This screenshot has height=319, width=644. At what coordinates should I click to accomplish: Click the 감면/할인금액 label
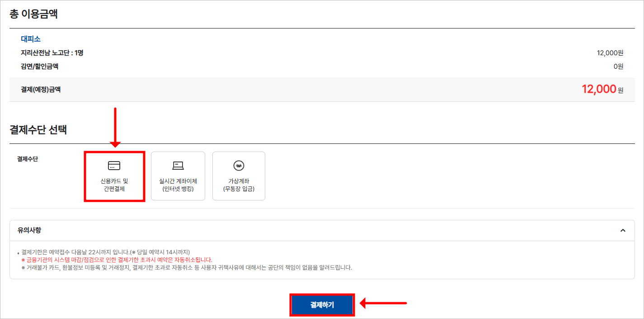coord(39,67)
